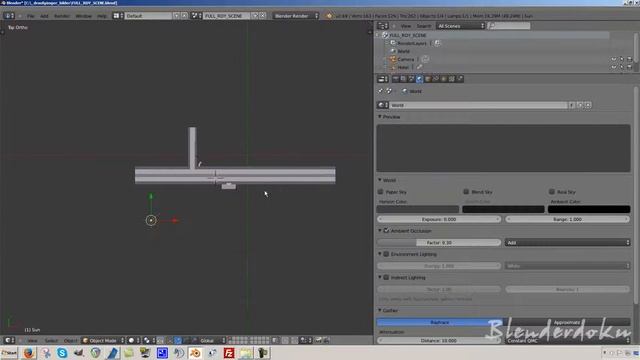Enable the Indirect Lighting checkbox
This screenshot has height=360, width=640.
point(386,278)
